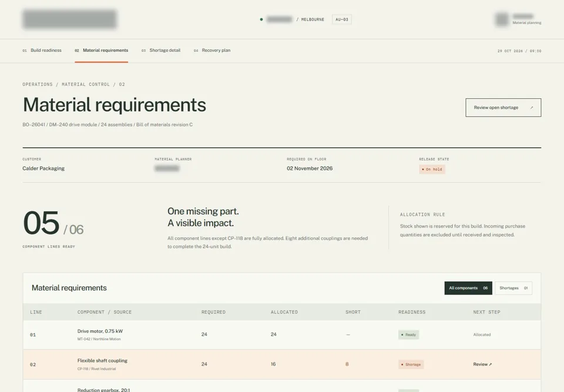
Task: Click the allocated value 16 in row 02
Action: pyautogui.click(x=273, y=364)
